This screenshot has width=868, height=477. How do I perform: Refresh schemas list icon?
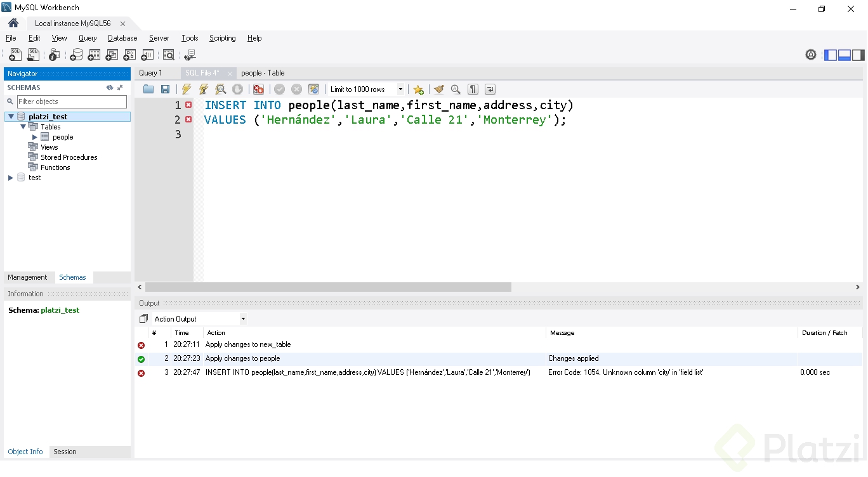[x=110, y=88]
